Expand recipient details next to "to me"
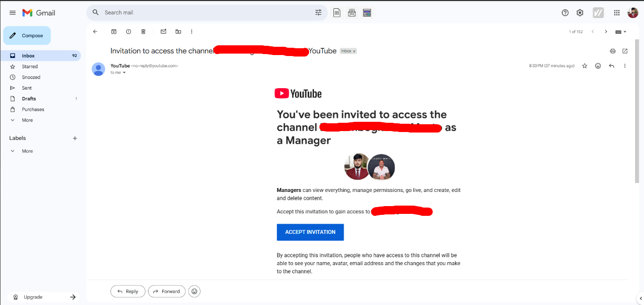The width and height of the screenshot is (644, 305). click(x=124, y=73)
